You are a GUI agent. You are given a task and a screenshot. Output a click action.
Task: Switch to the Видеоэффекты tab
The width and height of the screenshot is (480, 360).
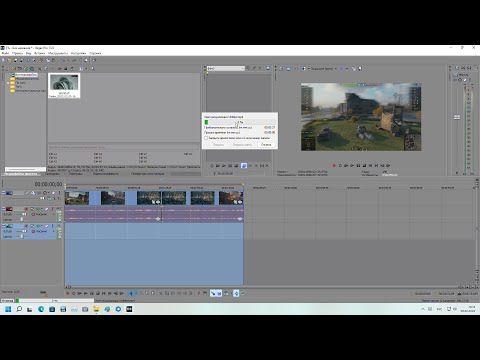pos(105,174)
